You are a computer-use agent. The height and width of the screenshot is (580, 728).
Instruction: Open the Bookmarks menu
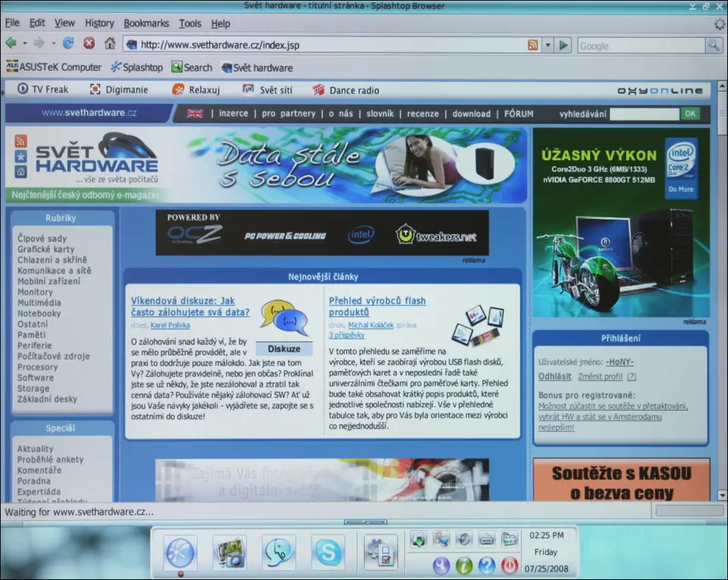point(146,24)
